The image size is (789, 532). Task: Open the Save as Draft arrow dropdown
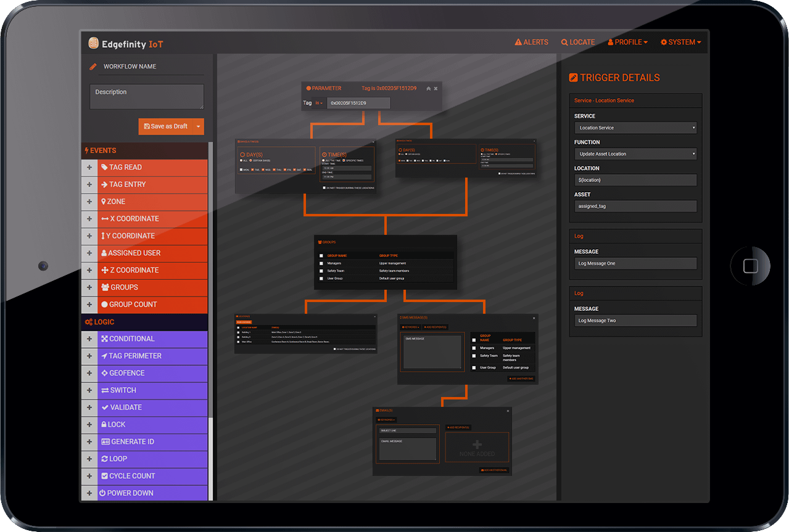198,126
